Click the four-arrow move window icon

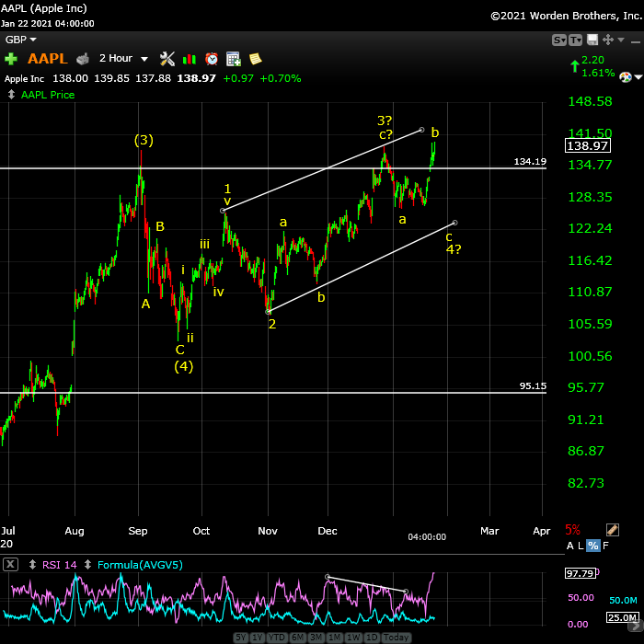(x=608, y=40)
